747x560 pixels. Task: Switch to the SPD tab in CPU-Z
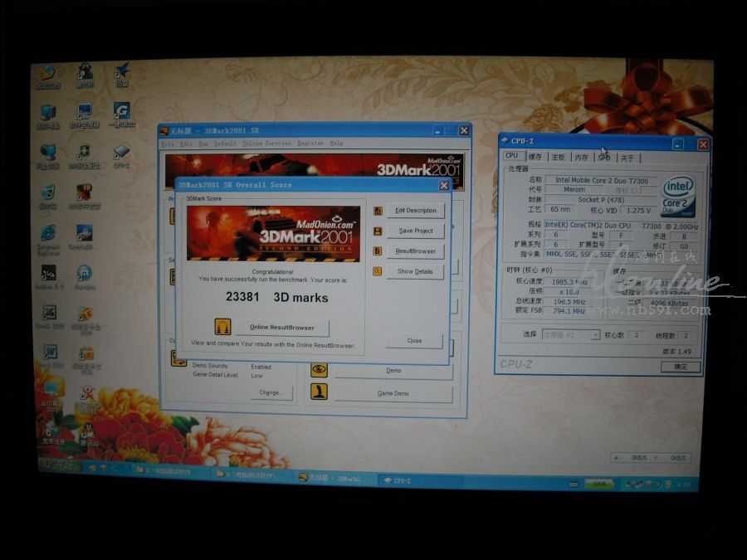click(604, 157)
